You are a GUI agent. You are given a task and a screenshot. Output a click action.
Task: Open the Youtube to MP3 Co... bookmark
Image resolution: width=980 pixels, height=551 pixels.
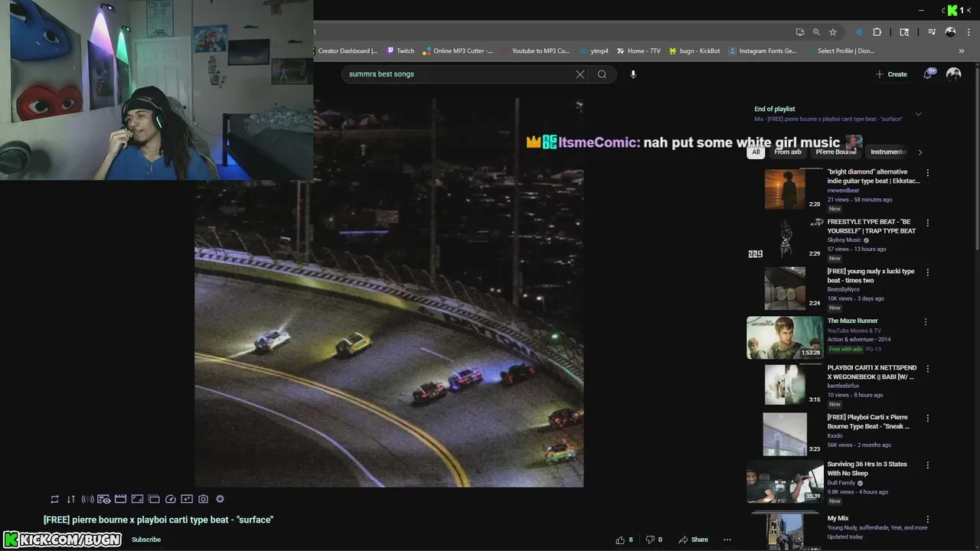coord(537,51)
